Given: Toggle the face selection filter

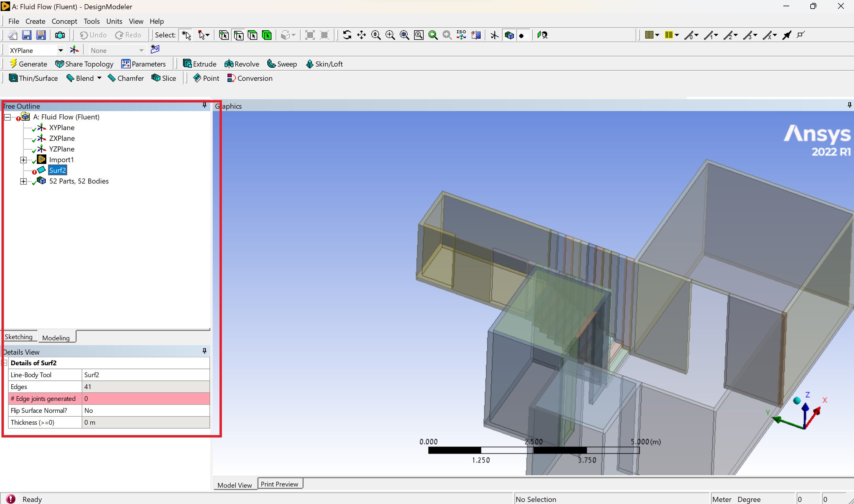Looking at the screenshot, I should tap(253, 35).
